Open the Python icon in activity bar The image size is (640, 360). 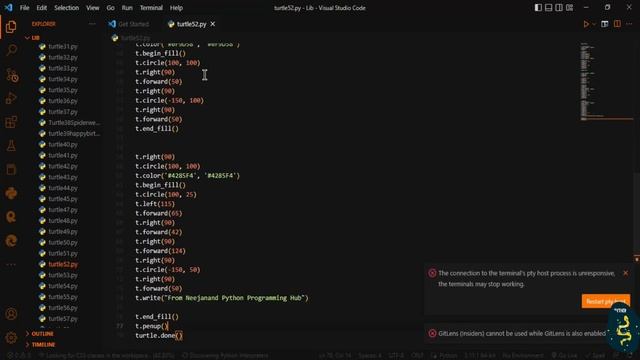point(11,193)
